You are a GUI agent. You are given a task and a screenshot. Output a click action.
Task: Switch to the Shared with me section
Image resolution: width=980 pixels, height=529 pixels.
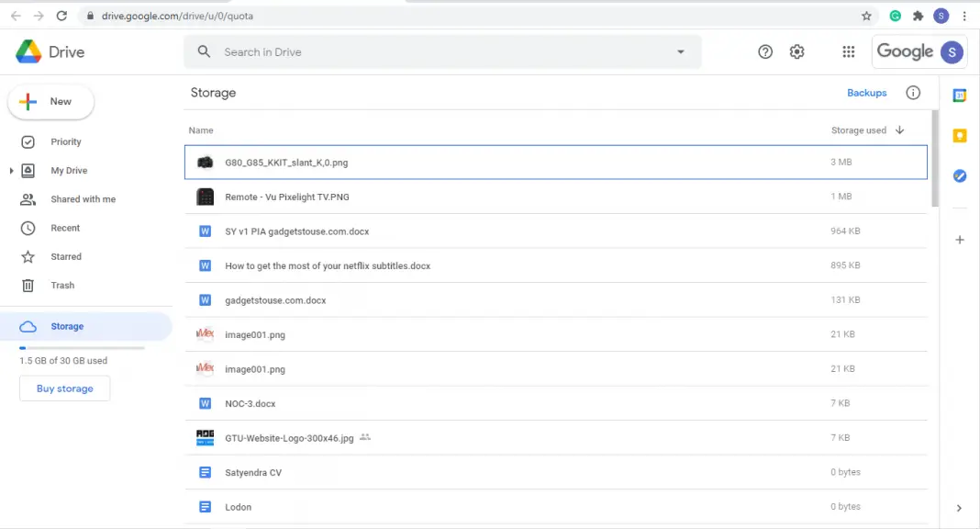pos(83,198)
